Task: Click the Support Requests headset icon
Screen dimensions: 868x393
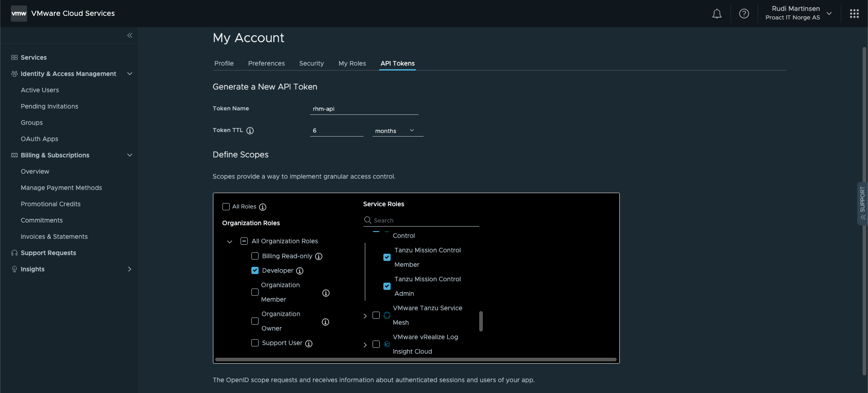Action: coord(14,253)
